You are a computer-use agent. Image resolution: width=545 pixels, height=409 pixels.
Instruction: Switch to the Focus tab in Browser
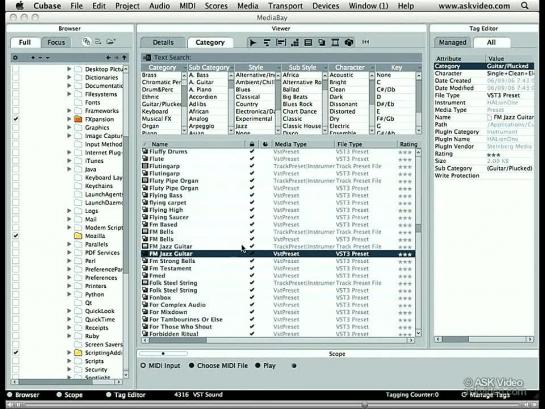(56, 42)
